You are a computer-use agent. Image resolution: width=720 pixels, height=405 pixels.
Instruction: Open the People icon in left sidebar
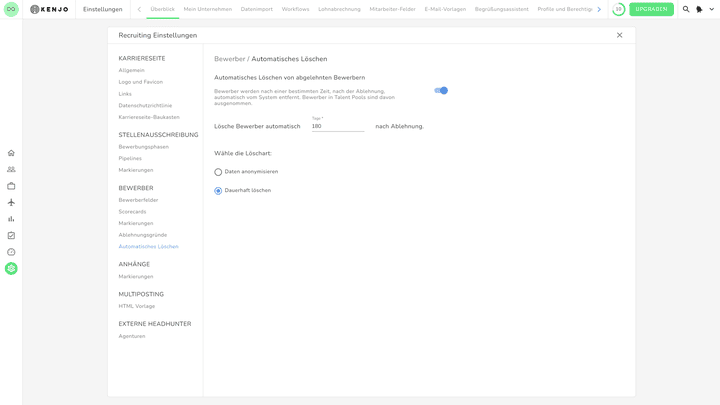point(11,169)
